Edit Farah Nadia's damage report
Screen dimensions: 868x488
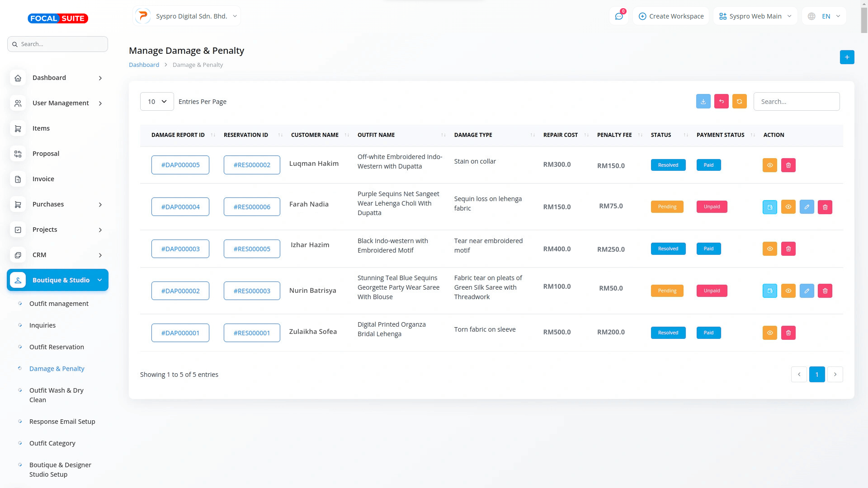point(807,207)
